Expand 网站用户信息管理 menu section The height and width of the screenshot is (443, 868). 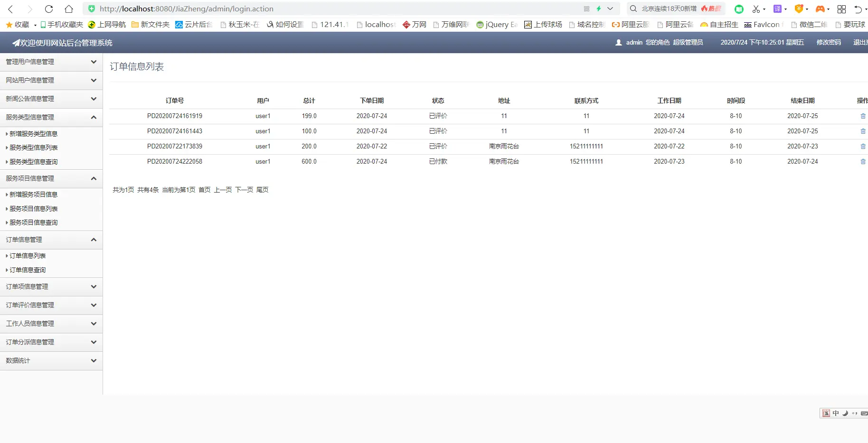point(51,81)
